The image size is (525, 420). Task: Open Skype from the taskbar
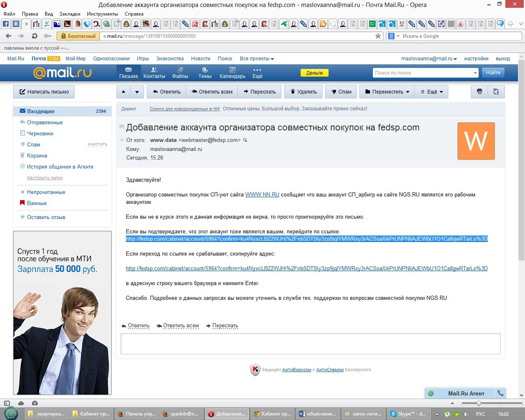click(x=408, y=413)
